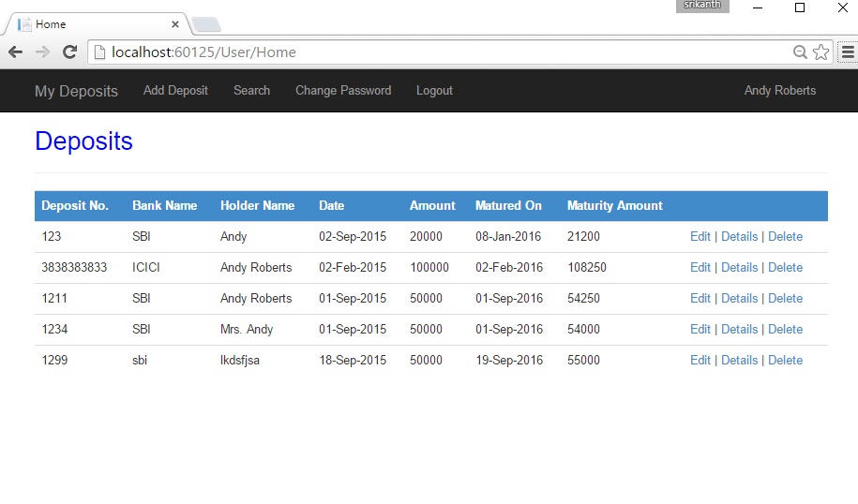Screen dimensions: 858x504
Task: Delete deposit 123
Action: 785,236
